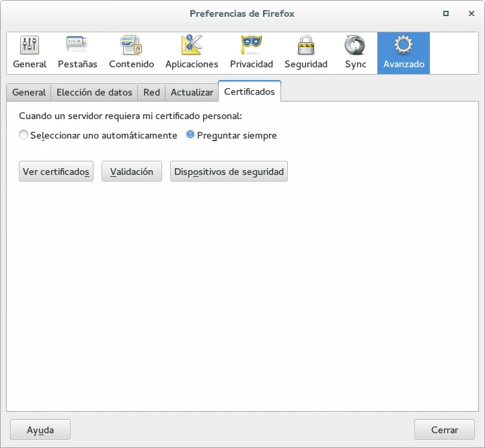
Task: Switch to the Red tab
Action: [151, 93]
